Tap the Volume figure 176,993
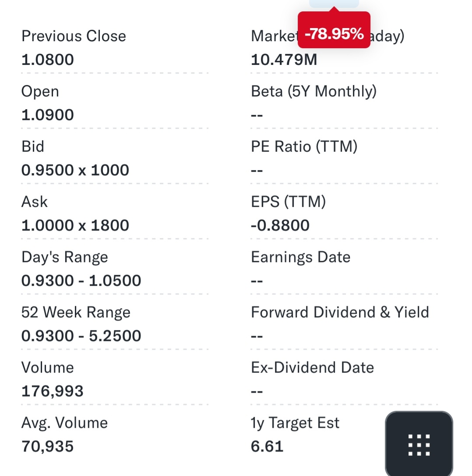 point(53,391)
